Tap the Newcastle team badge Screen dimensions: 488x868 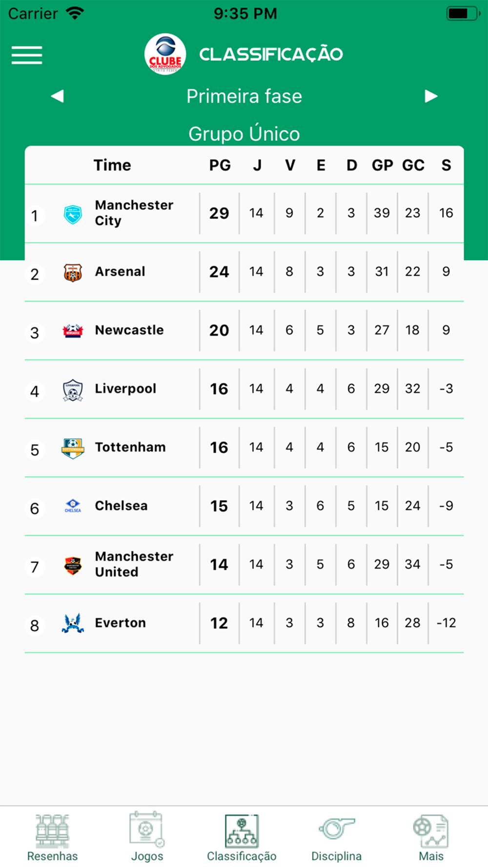73,331
